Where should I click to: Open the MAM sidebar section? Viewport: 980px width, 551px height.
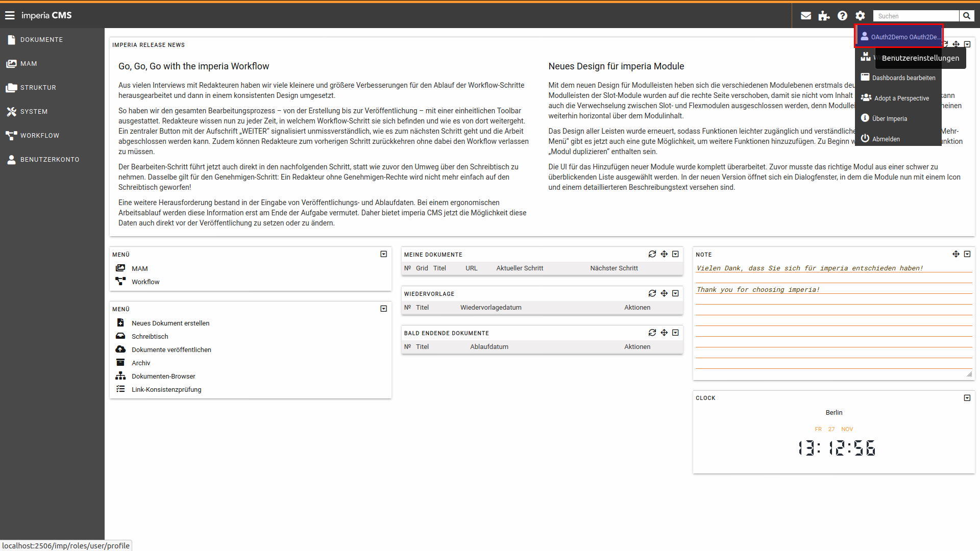52,64
